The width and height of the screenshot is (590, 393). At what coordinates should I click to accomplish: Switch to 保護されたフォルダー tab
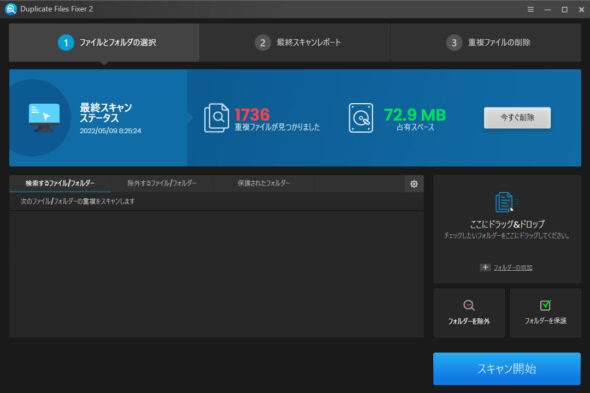click(x=263, y=183)
